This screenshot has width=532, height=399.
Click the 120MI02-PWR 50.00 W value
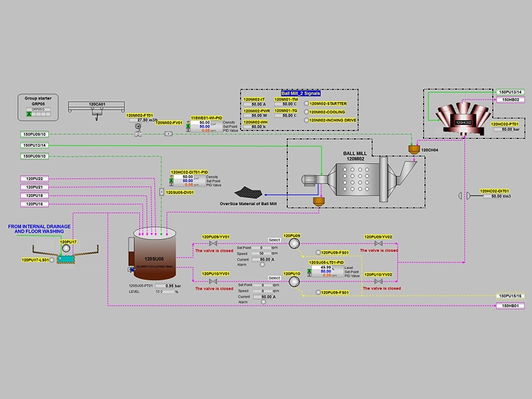point(257,115)
